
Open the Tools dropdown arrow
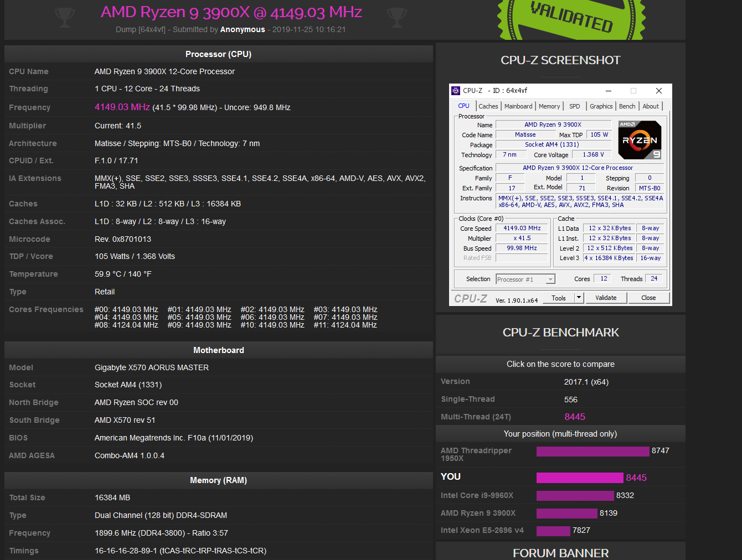(579, 298)
